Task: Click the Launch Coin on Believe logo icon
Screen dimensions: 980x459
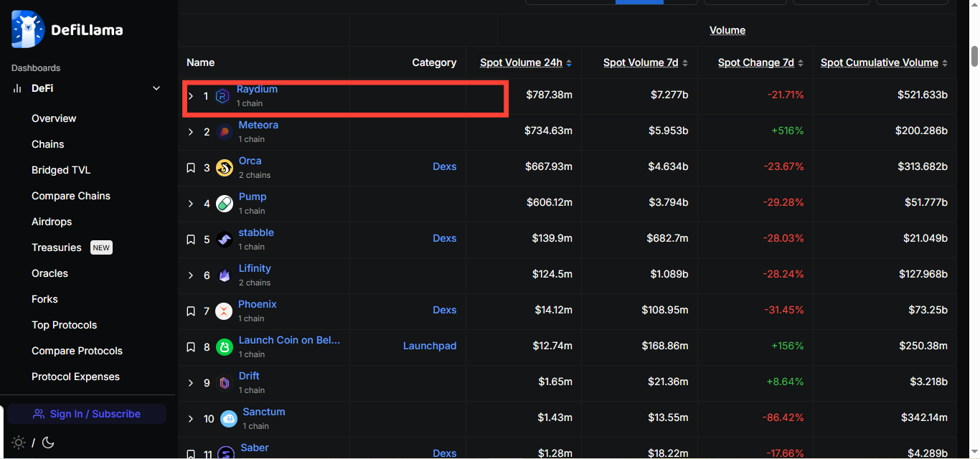Action: (x=224, y=347)
